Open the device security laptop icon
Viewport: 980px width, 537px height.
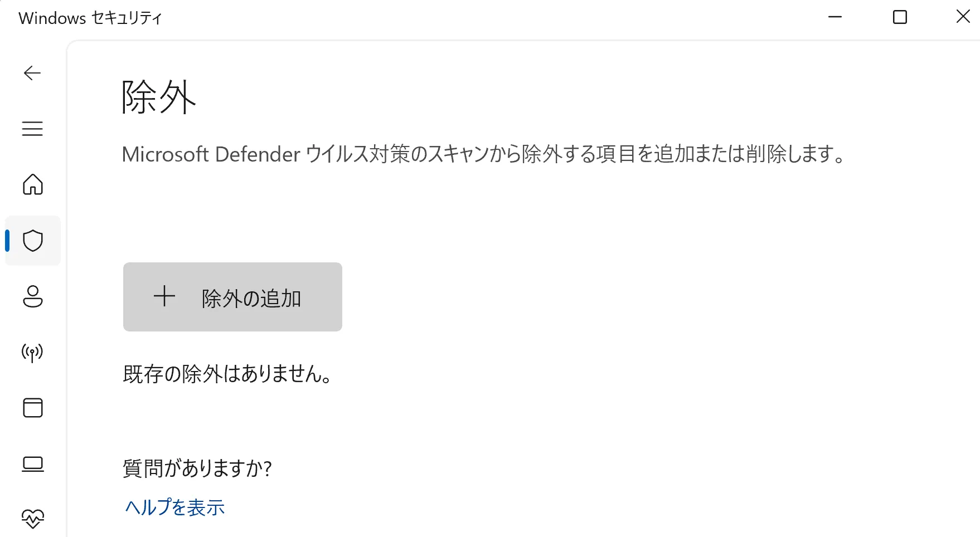pyautogui.click(x=32, y=463)
